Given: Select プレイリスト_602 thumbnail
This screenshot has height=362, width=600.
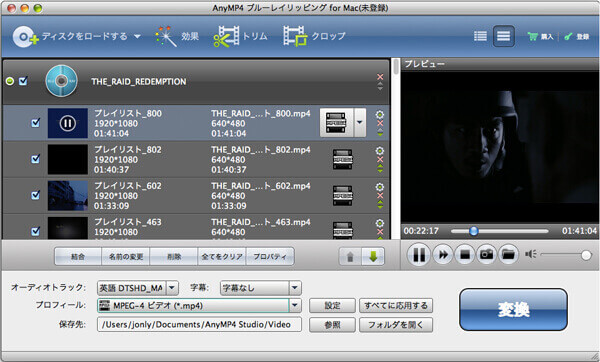Looking at the screenshot, I should 68,196.
